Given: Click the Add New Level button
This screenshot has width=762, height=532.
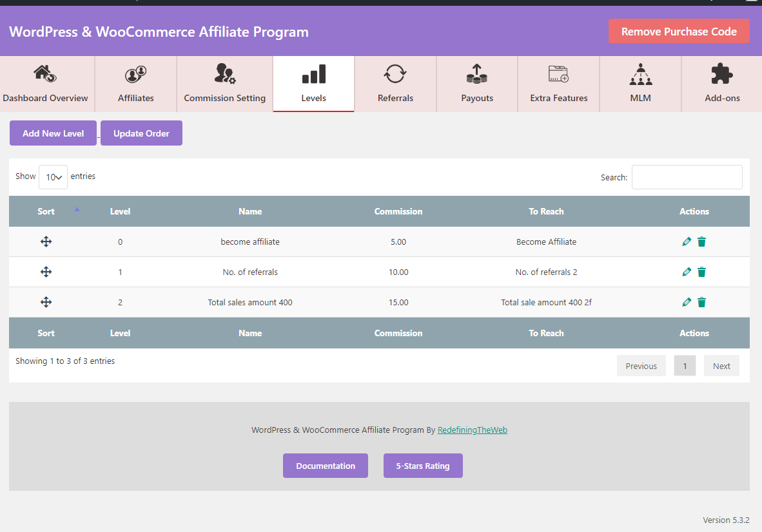Looking at the screenshot, I should [x=53, y=133].
